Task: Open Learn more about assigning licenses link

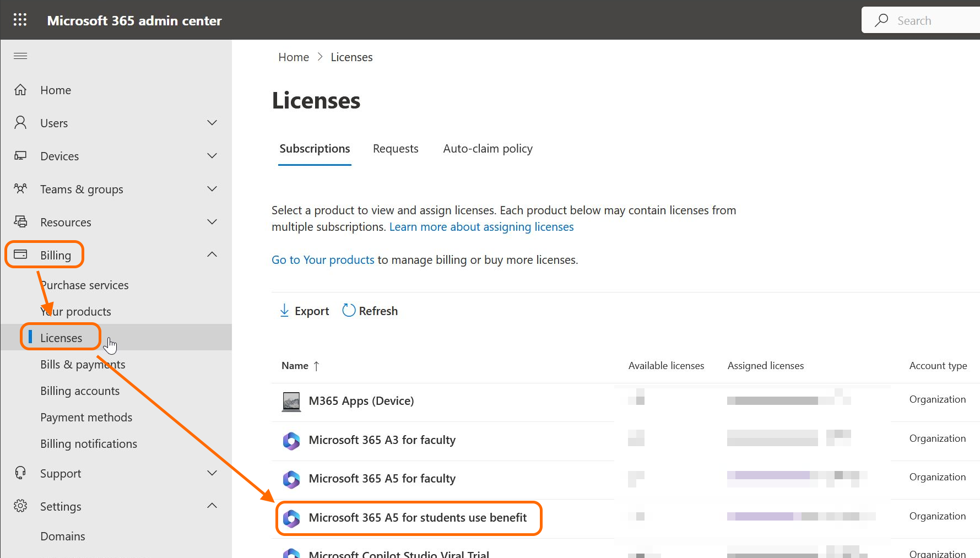Action: point(481,227)
